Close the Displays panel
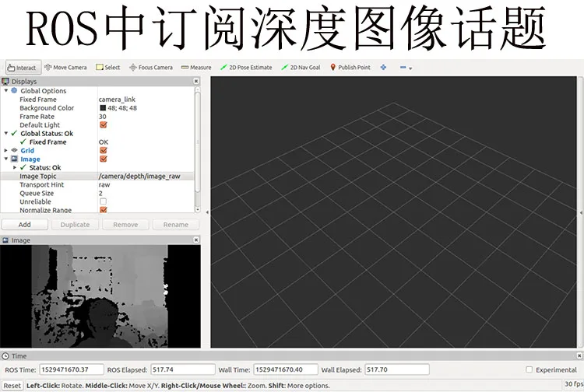This screenshot has width=584, height=392. [196, 81]
